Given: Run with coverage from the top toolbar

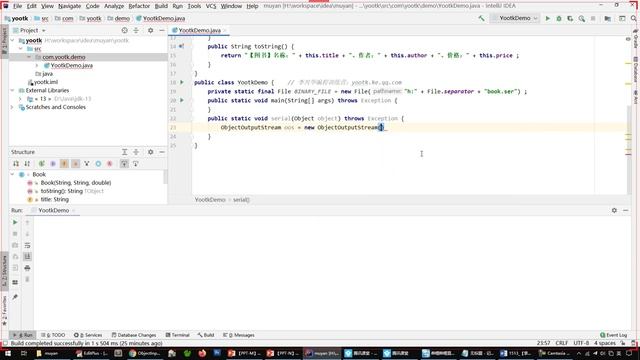Looking at the screenshot, I should [570, 18].
